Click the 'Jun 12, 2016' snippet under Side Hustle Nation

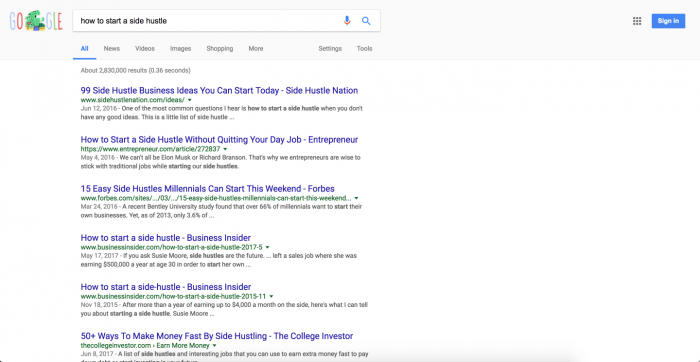tap(221, 113)
